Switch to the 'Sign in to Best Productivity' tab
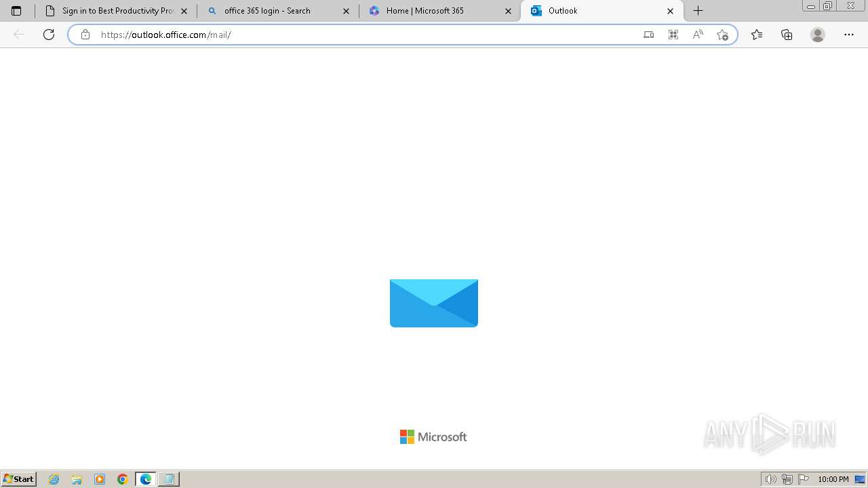The image size is (868, 488). tap(114, 11)
